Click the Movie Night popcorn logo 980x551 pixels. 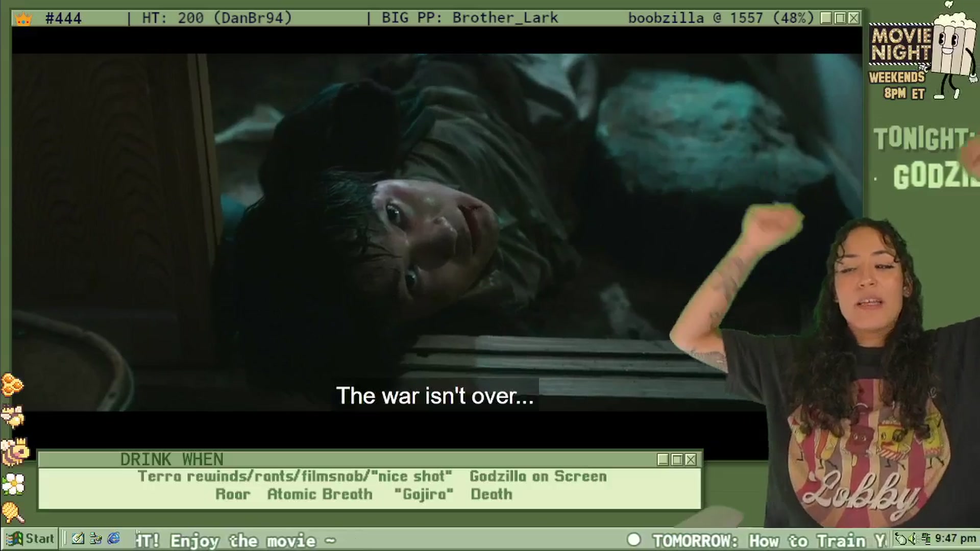coord(924,51)
